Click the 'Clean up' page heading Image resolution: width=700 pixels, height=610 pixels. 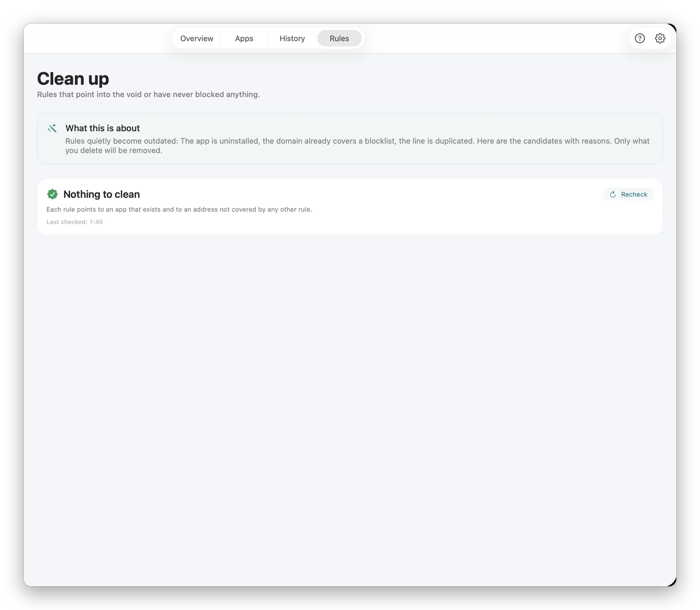click(73, 78)
